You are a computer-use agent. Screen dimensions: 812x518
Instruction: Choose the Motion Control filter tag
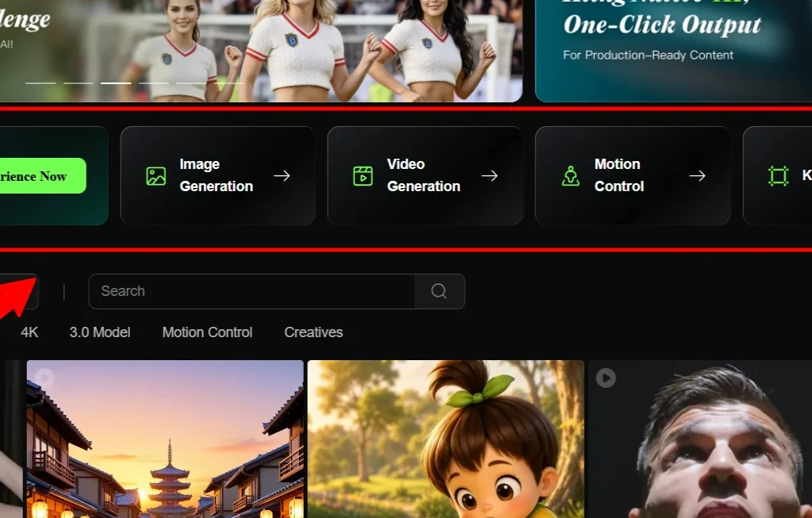click(x=207, y=332)
